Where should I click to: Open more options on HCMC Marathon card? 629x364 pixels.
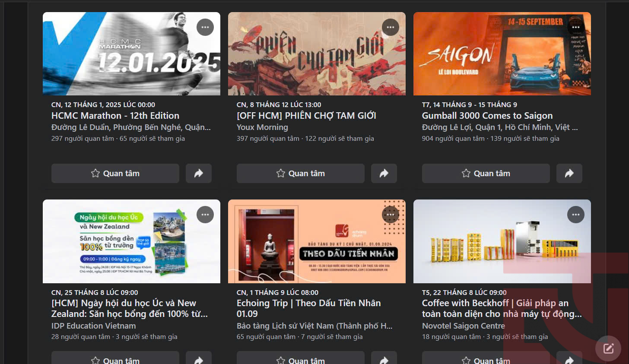click(x=205, y=27)
